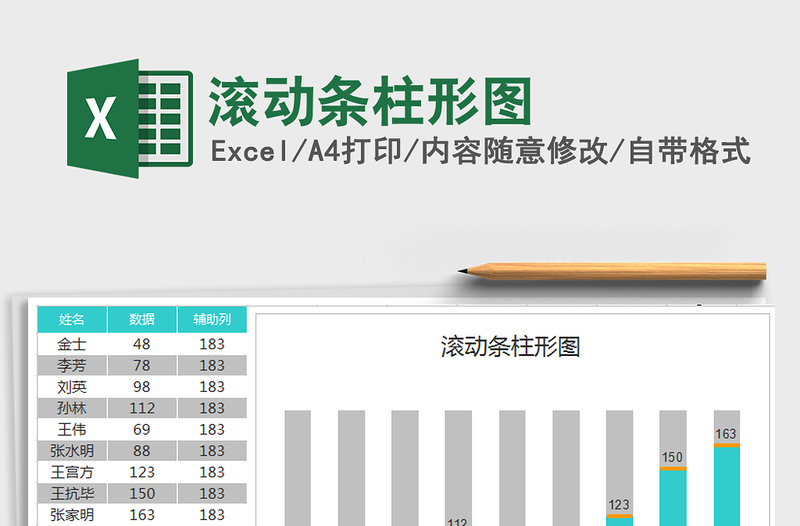Screen dimensions: 800x526
Task: Click the 163 data label on chart
Action: pos(726,434)
